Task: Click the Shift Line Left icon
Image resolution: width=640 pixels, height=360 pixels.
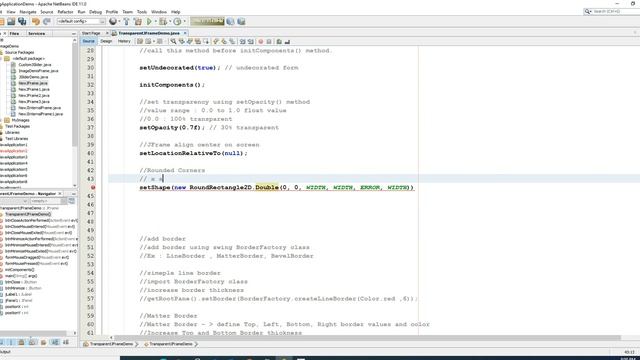Action: pos(242,41)
